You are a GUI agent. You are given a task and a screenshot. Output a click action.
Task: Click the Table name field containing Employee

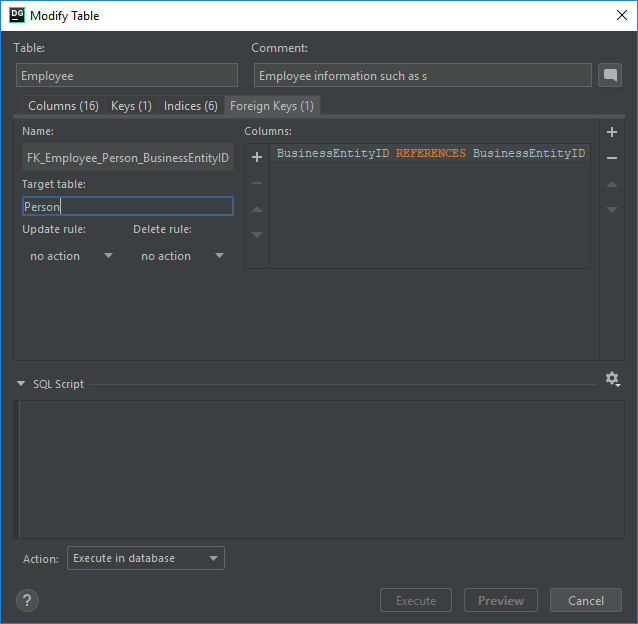(x=127, y=76)
